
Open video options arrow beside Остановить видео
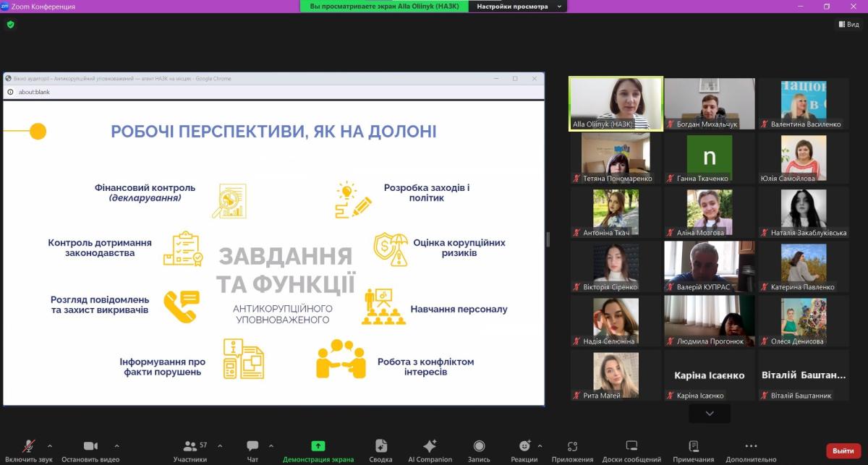point(117,445)
